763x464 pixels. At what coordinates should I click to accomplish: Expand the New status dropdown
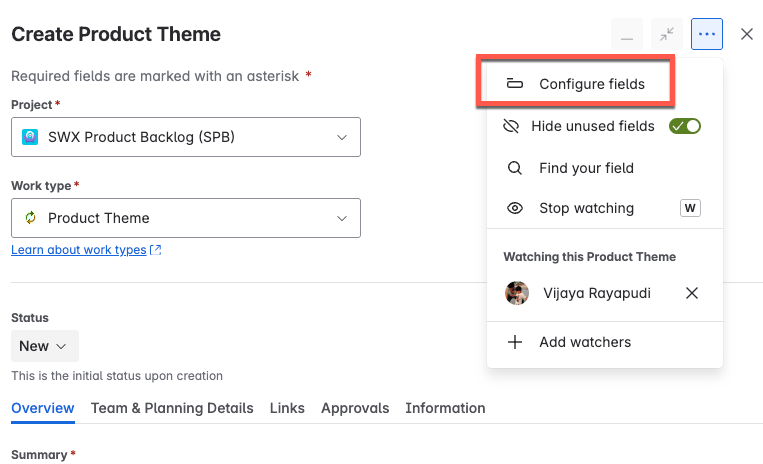(x=45, y=346)
